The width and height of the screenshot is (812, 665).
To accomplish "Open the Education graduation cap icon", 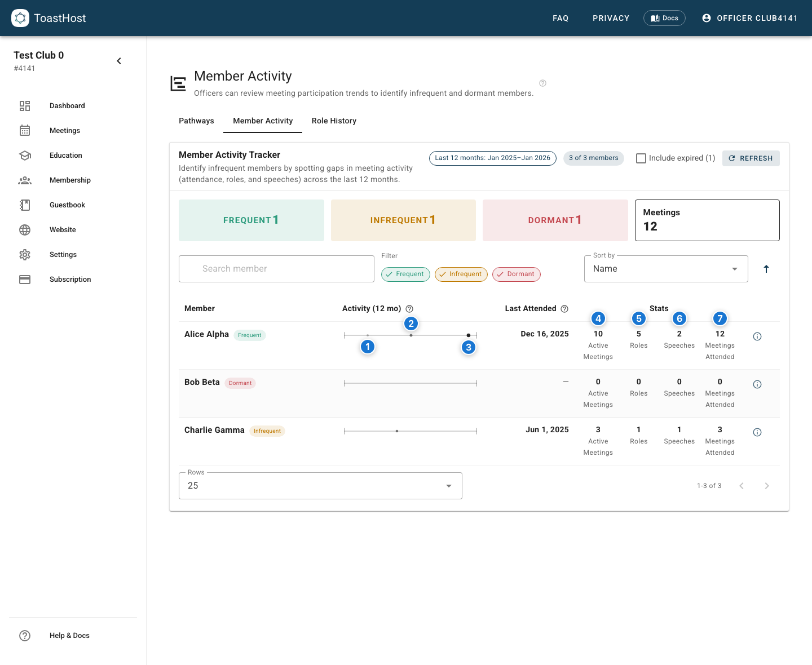I will [x=25, y=156].
